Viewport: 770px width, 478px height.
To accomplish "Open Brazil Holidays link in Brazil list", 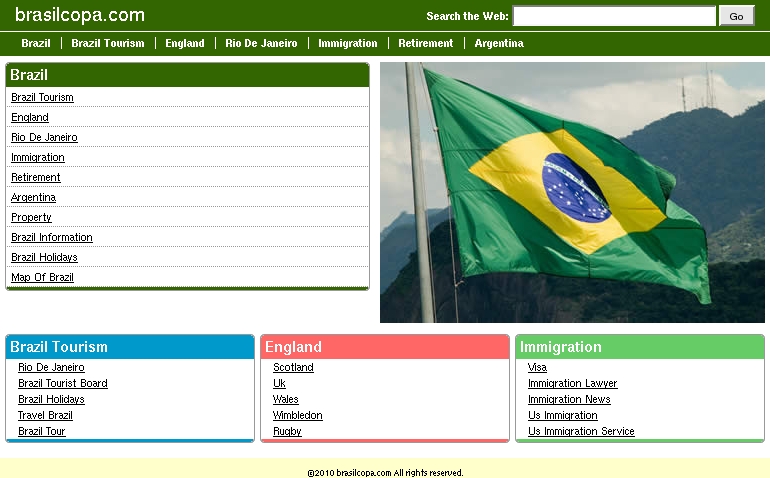I will click(44, 257).
